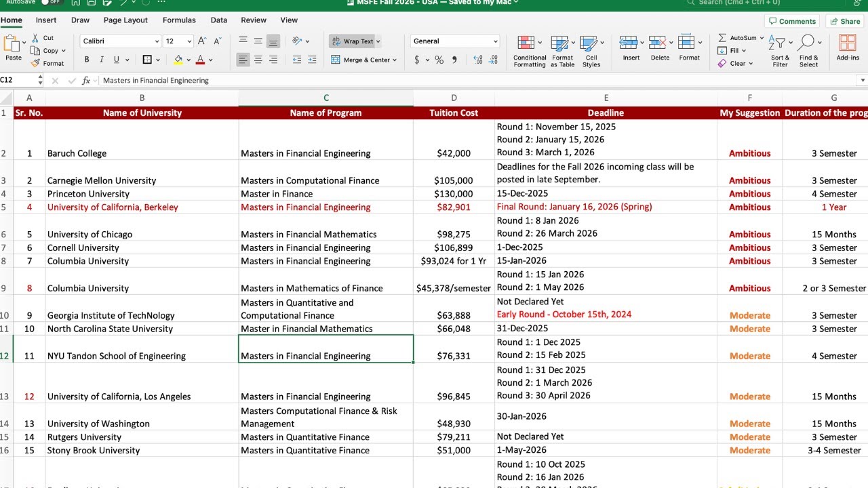This screenshot has width=868, height=488.
Task: Open the Page Layout tab
Action: click(x=126, y=20)
